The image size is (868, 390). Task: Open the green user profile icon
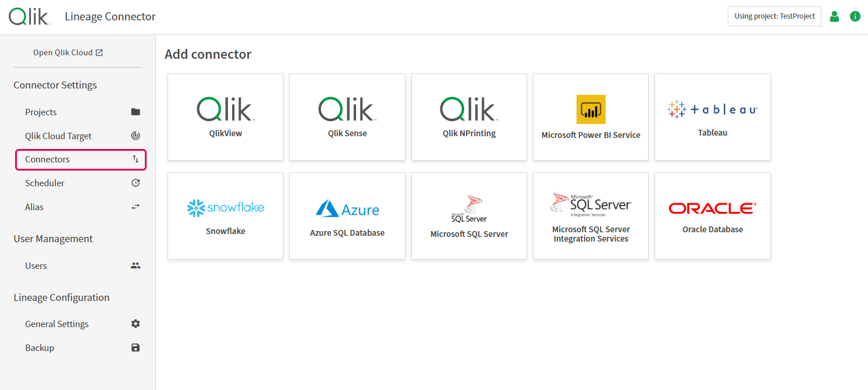tap(834, 16)
